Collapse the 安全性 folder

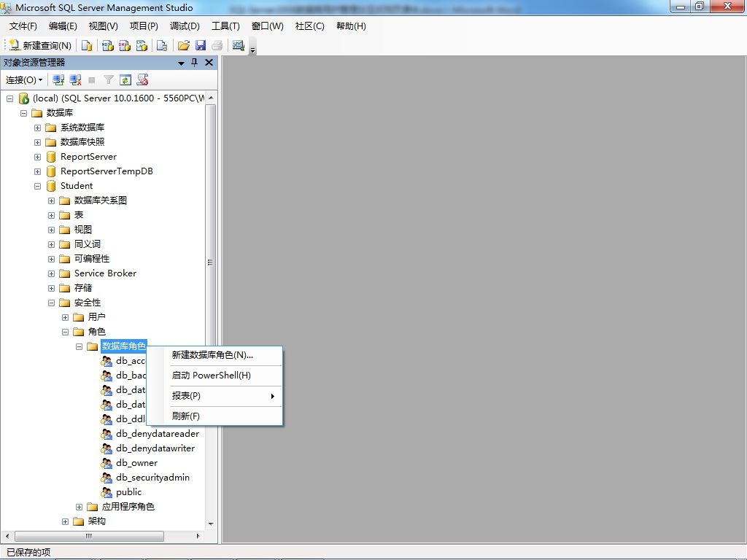pyautogui.click(x=52, y=303)
